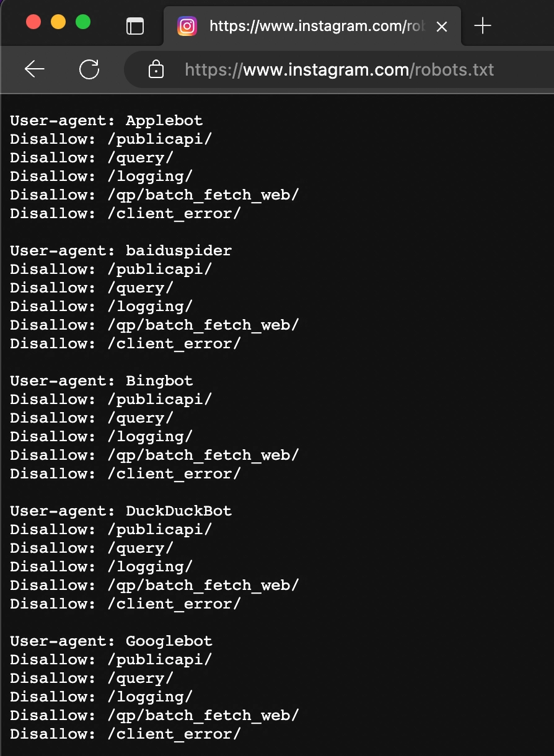Close the browser window with red button

33,22
